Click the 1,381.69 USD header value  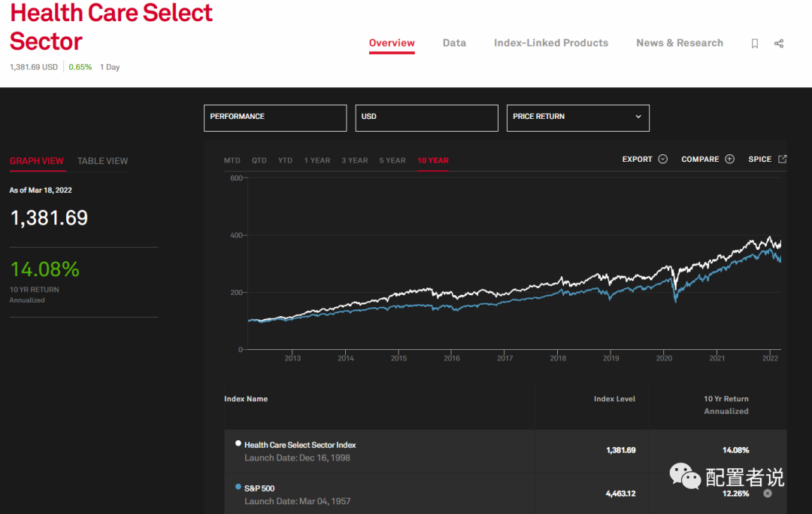click(x=34, y=68)
